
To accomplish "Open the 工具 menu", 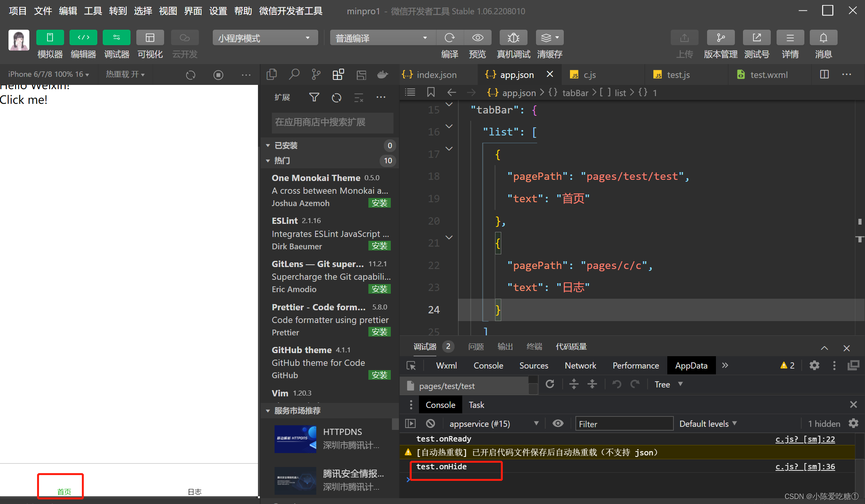I will (93, 11).
